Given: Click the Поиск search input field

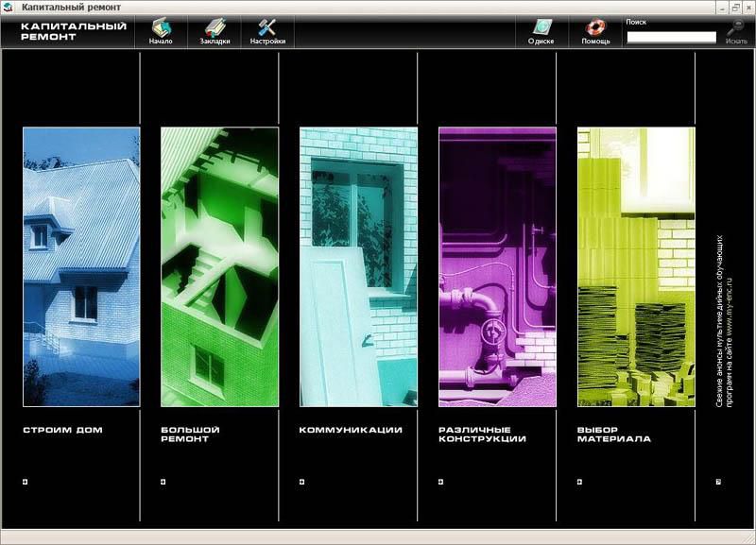Looking at the screenshot, I should [671, 38].
